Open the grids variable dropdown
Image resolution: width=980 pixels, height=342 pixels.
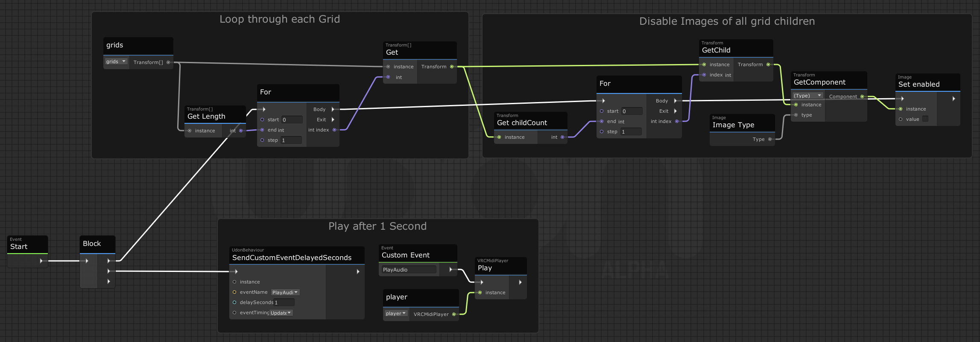coord(116,61)
